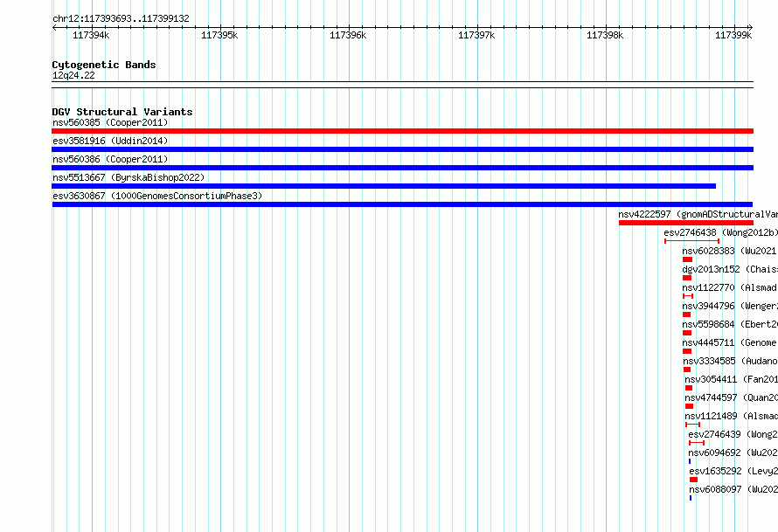778x532 pixels.
Task: Open the nsv3054411 Fan label
Action: [x=732, y=379]
